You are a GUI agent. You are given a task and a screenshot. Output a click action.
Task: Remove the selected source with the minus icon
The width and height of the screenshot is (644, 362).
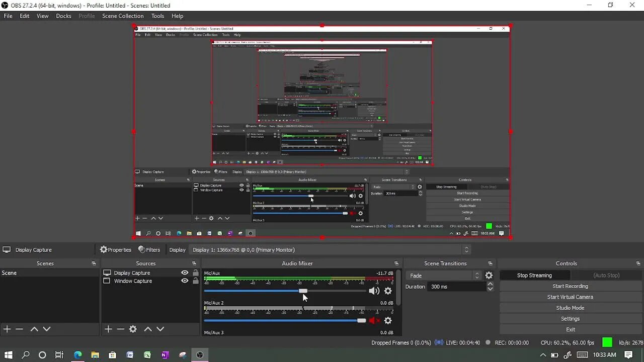pos(120,329)
